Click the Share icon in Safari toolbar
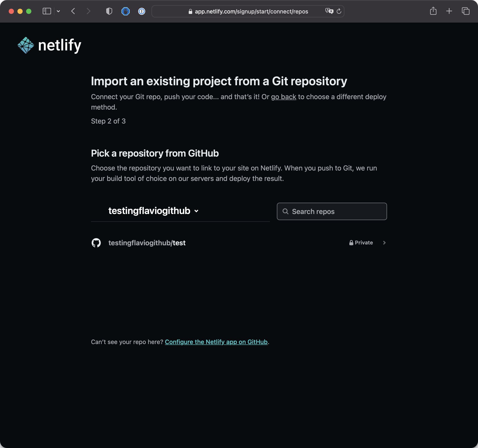478x448 pixels. 433,11
